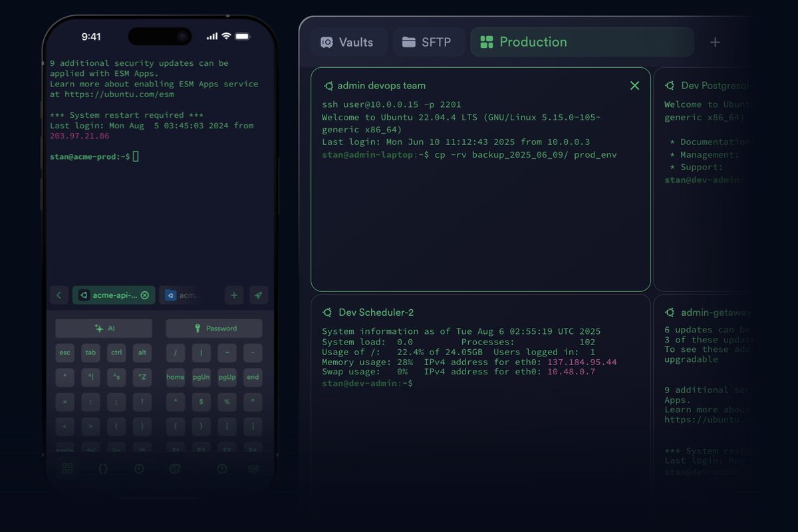Tap the percent key
The width and height of the screenshot is (798, 532).
tap(227, 402)
